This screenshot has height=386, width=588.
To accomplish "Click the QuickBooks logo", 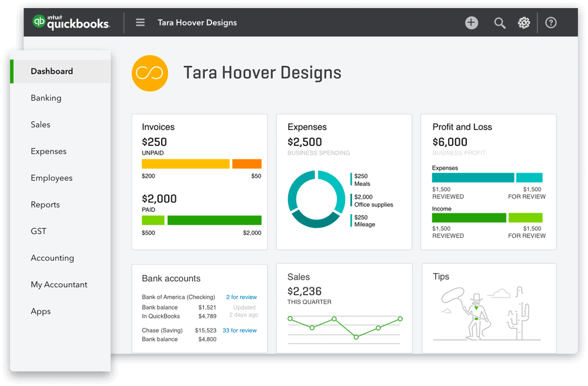I will 71,22.
